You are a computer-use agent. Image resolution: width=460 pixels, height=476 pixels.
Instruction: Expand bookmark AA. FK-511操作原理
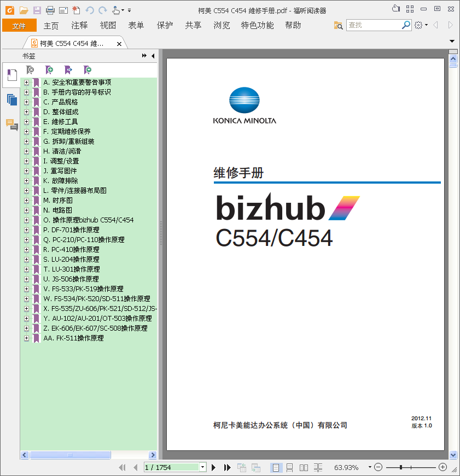[26, 338]
